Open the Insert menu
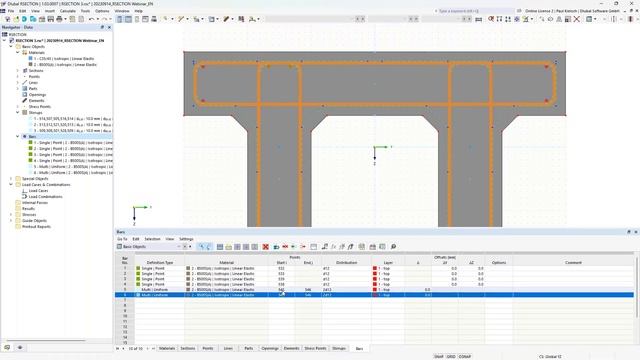This screenshot has width=640, height=360. (x=50, y=11)
